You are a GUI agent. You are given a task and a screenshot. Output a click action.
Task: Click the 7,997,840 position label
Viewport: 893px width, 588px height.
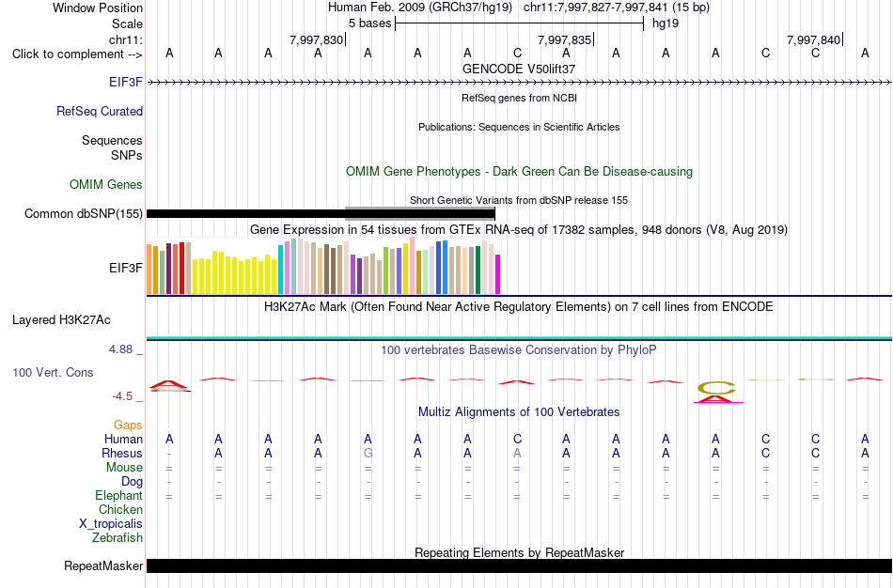(813, 39)
